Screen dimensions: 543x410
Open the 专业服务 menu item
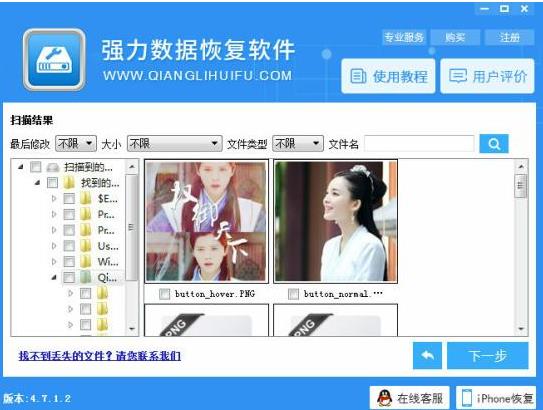[x=404, y=37]
